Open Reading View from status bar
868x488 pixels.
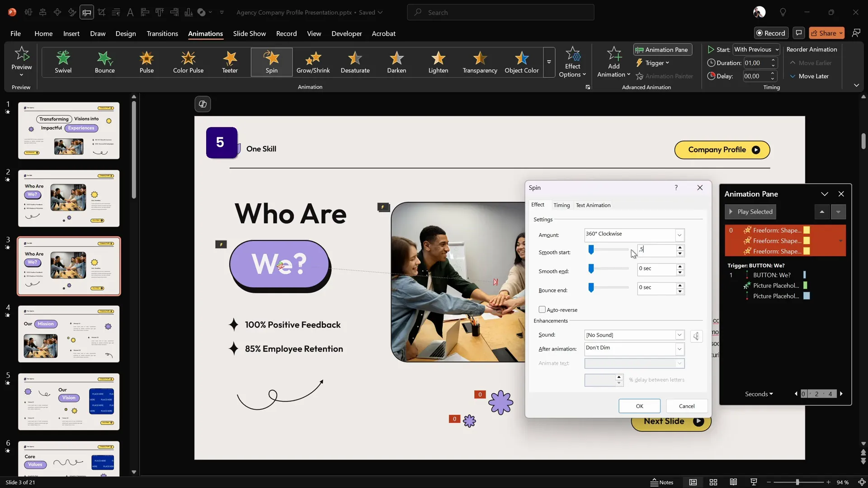(x=733, y=482)
